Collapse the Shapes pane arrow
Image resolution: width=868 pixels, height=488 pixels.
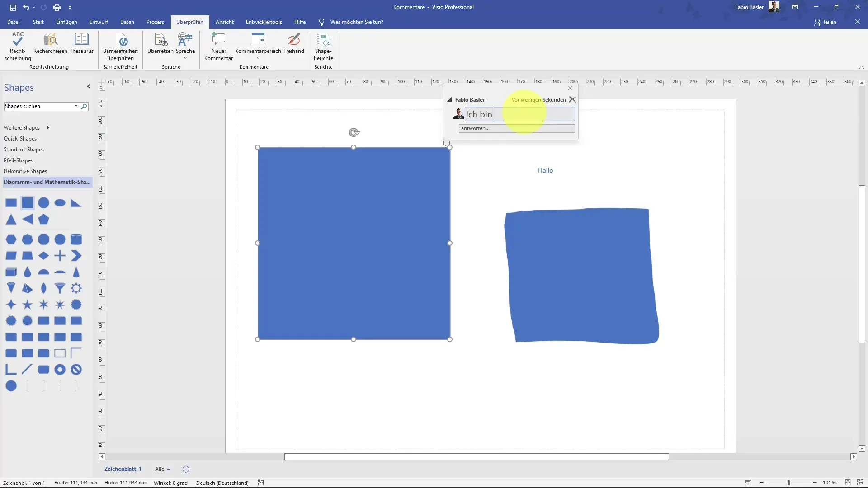click(x=89, y=87)
